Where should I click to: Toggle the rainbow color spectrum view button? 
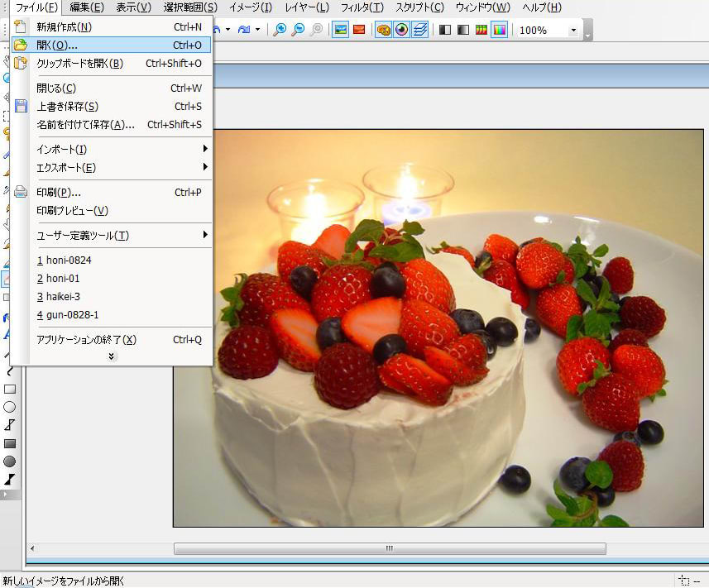(x=499, y=30)
